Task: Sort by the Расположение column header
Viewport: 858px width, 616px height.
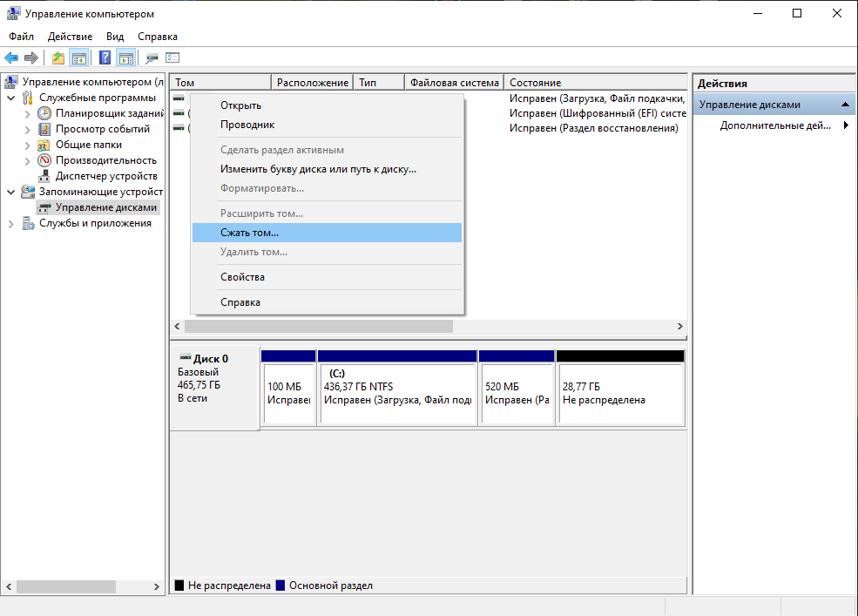Action: [313, 82]
